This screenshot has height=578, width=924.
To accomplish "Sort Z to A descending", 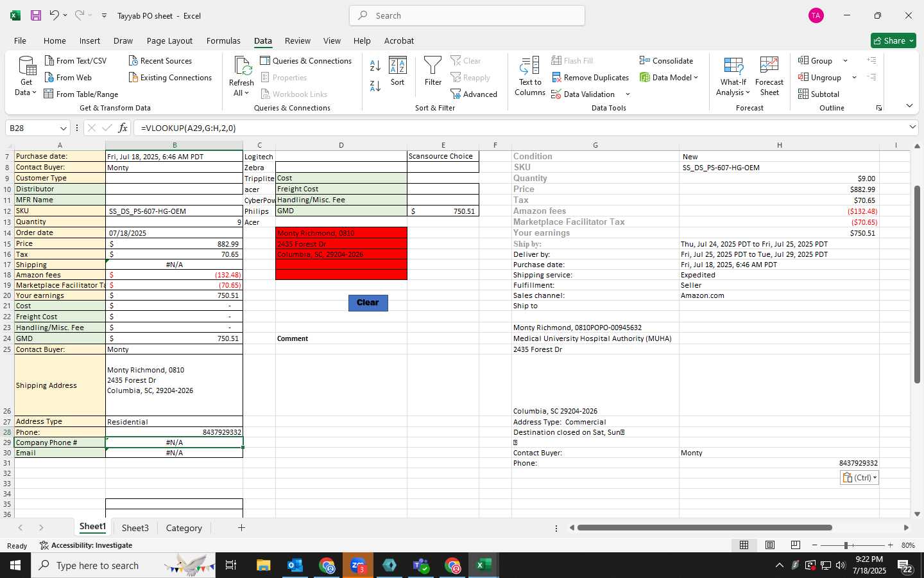I will pyautogui.click(x=375, y=85).
